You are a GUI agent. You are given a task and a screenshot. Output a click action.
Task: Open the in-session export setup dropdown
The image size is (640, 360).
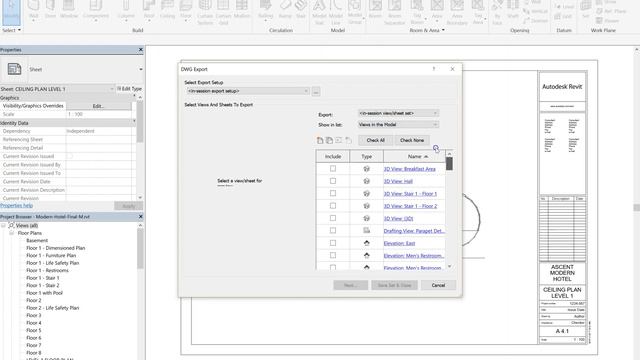pyautogui.click(x=248, y=91)
